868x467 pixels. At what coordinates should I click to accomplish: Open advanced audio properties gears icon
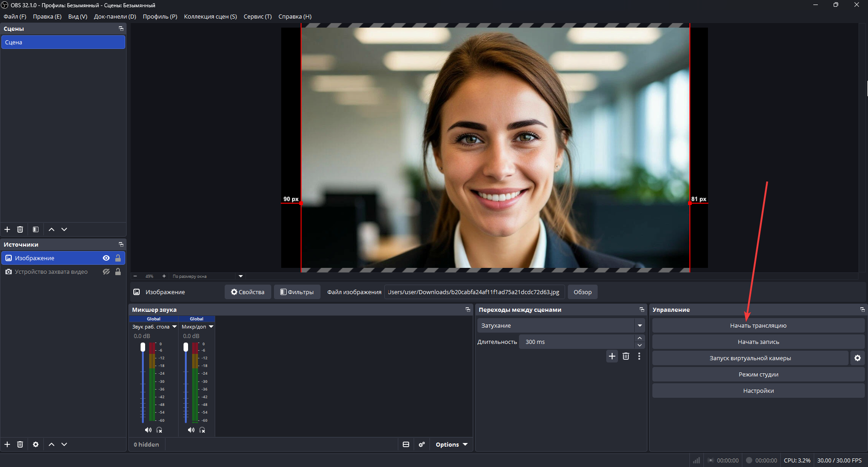tap(422, 444)
